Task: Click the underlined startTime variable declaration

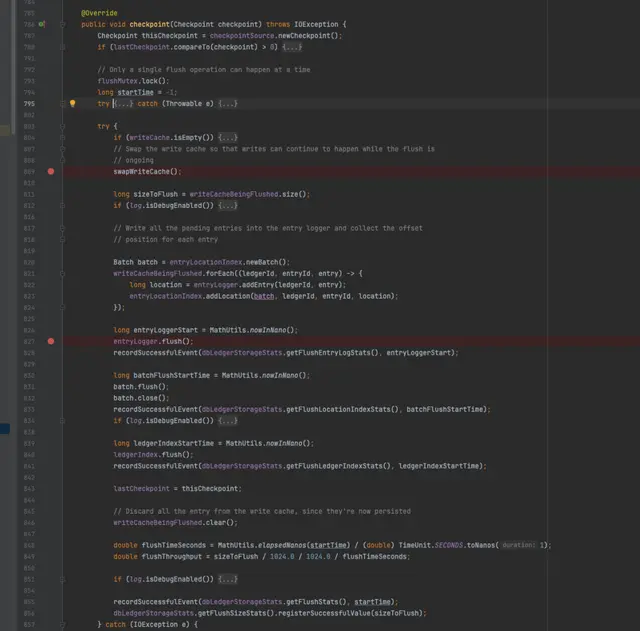Action: pyautogui.click(x=136, y=92)
